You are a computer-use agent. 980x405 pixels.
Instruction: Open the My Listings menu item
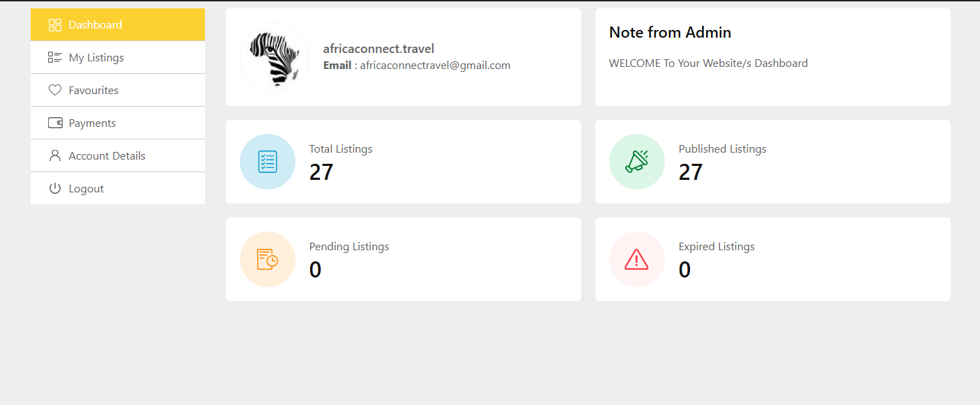coord(96,58)
